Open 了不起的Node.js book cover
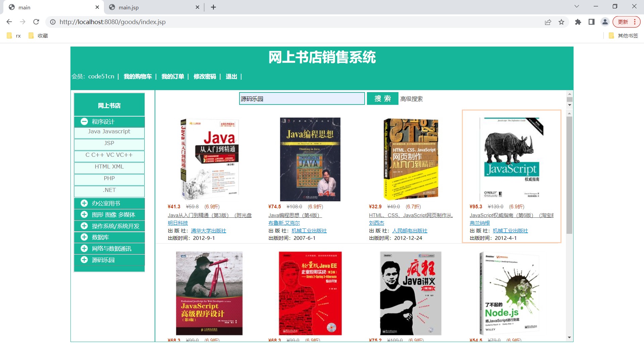Viewport: 644px width, 345px height. 510,293
